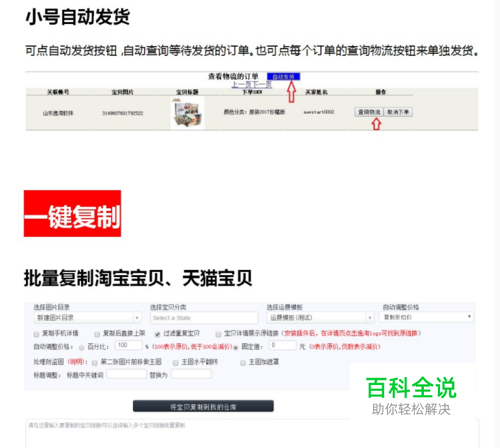Click the 宝贝标题 column header

pyautogui.click(x=187, y=92)
